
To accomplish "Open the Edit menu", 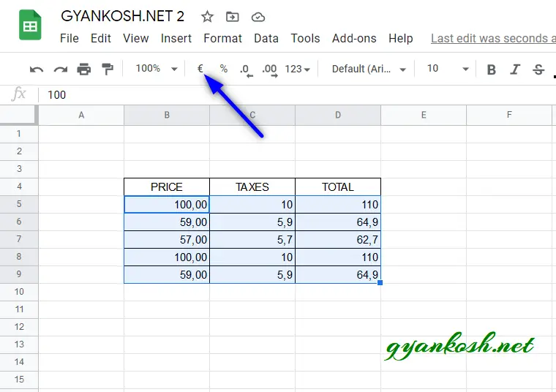I will pos(101,38).
